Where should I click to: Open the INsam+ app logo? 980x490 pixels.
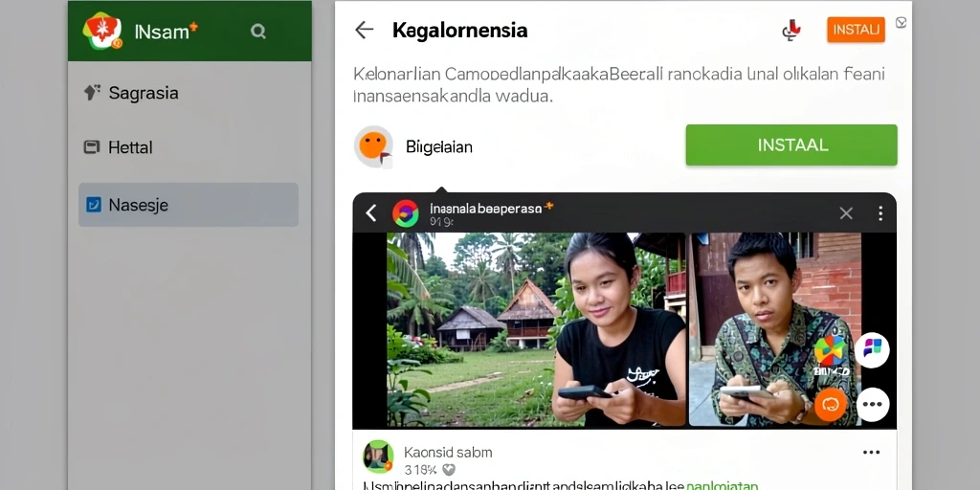pyautogui.click(x=102, y=31)
